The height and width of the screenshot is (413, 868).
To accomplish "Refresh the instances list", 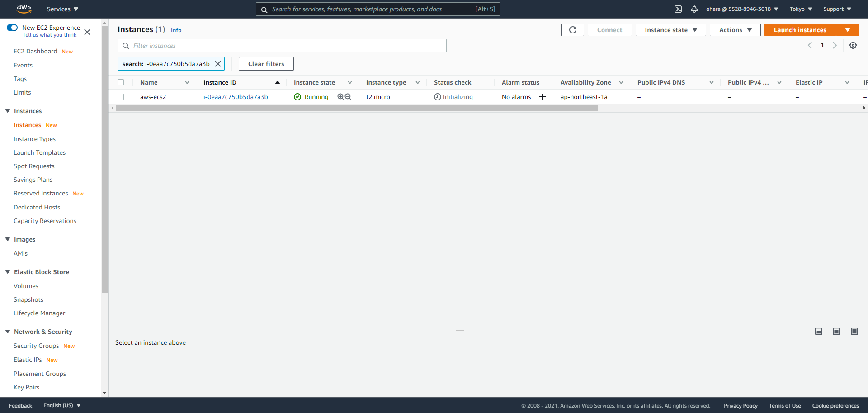I will tap(573, 30).
